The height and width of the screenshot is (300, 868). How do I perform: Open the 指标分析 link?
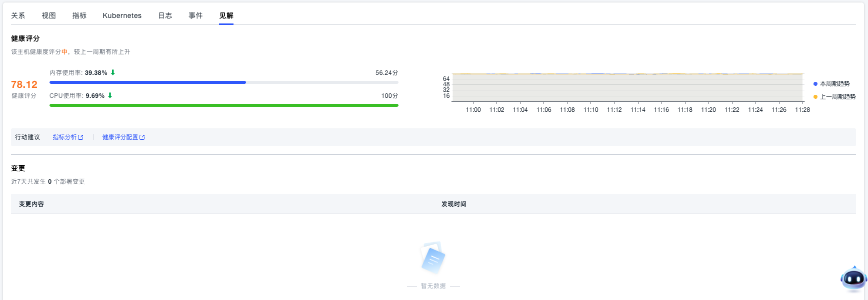pyautogui.click(x=64, y=137)
